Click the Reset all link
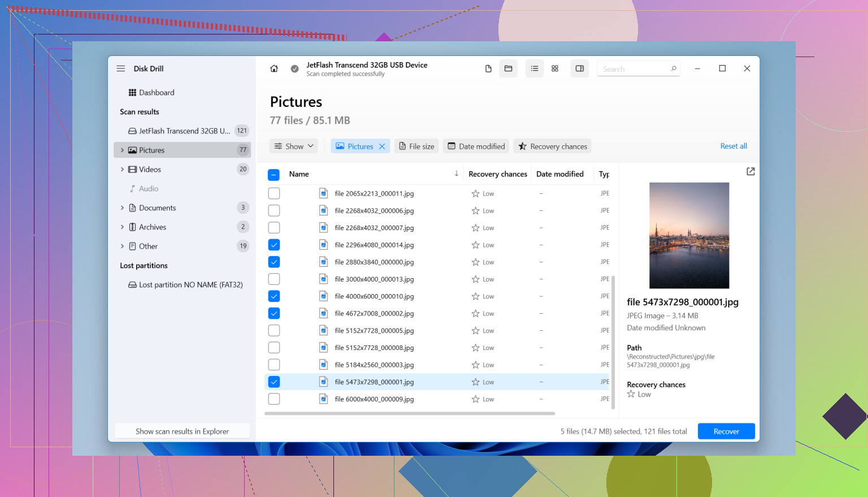Image resolution: width=868 pixels, height=497 pixels. [734, 146]
